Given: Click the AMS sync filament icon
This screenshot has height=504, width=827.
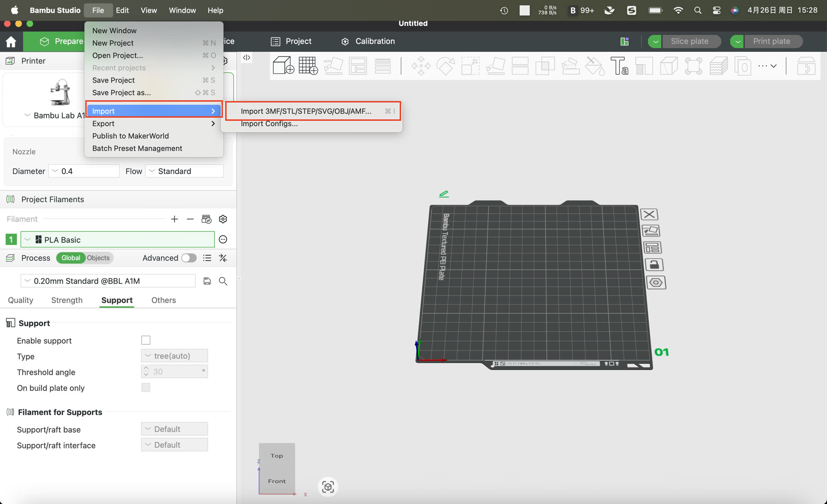Looking at the screenshot, I should point(207,219).
